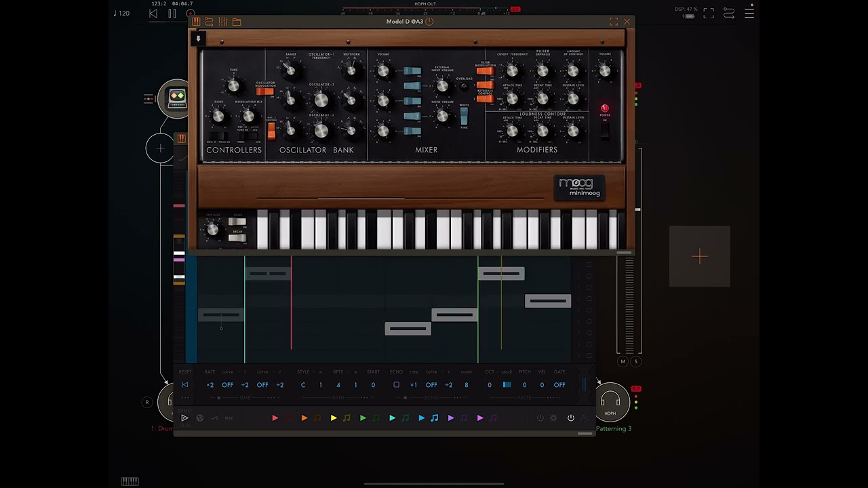868x488 pixels.
Task: Click the stack bars control
Action: (507, 385)
